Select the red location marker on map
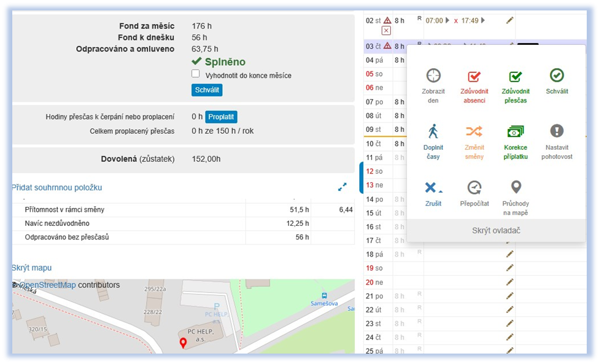The image size is (599, 364). [x=183, y=343]
